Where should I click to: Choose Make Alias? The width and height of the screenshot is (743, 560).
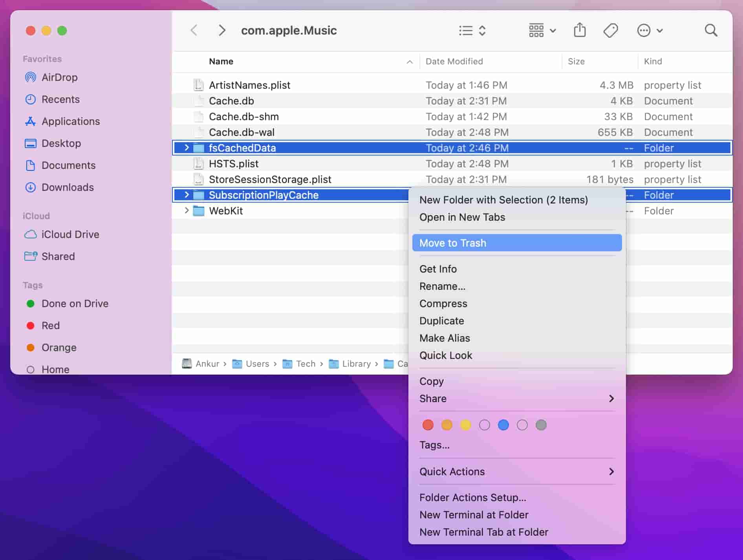tap(517, 338)
